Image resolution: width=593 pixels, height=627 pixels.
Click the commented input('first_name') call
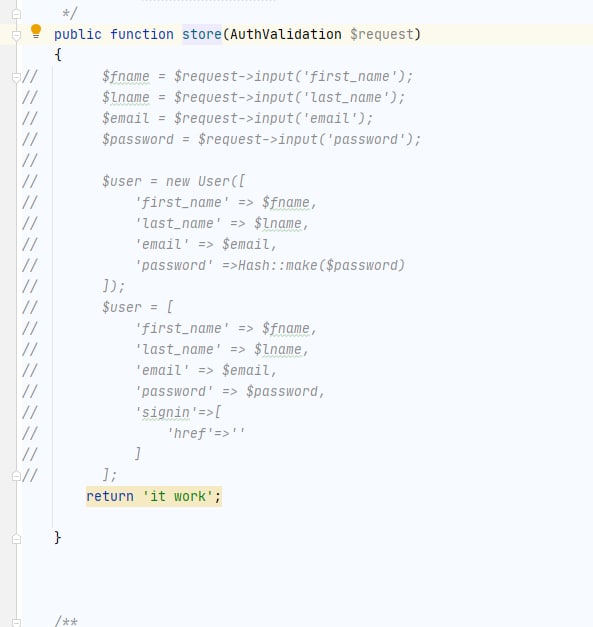(x=329, y=76)
